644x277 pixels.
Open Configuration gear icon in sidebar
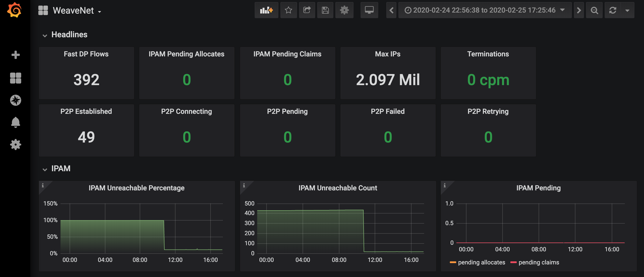point(16,145)
